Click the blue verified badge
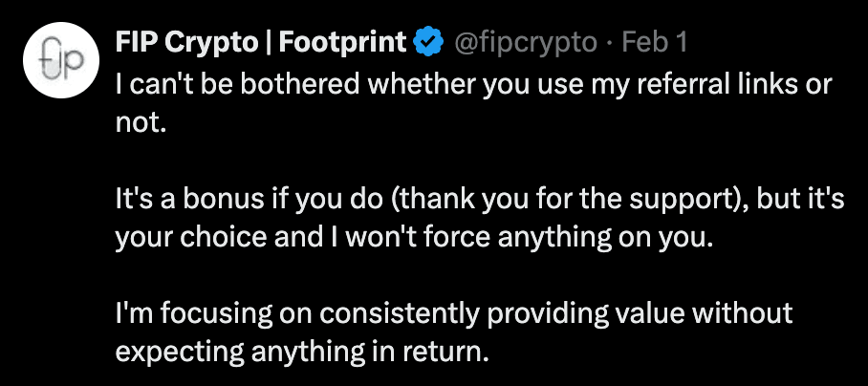868x386 pixels. (x=428, y=42)
